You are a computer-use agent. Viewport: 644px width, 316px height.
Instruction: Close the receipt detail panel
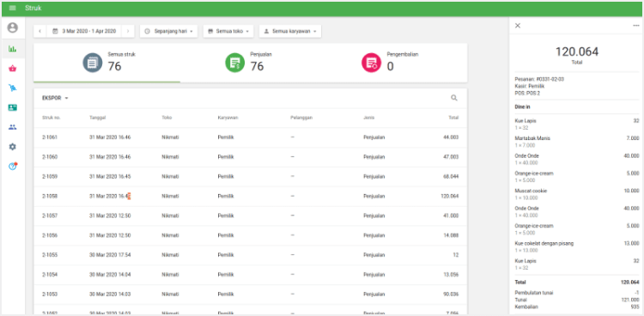coord(518,26)
